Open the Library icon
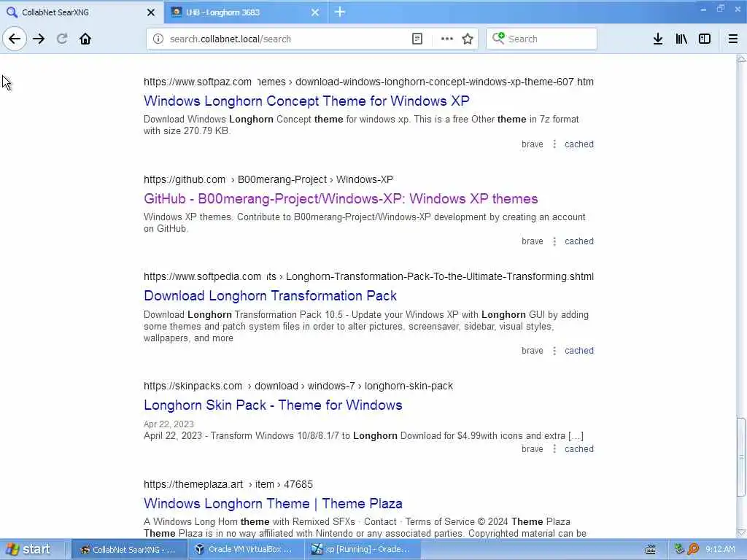 [x=681, y=39]
